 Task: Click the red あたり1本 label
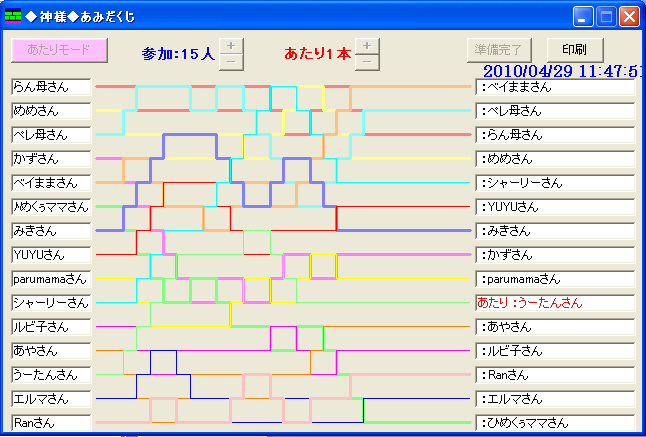tap(318, 54)
